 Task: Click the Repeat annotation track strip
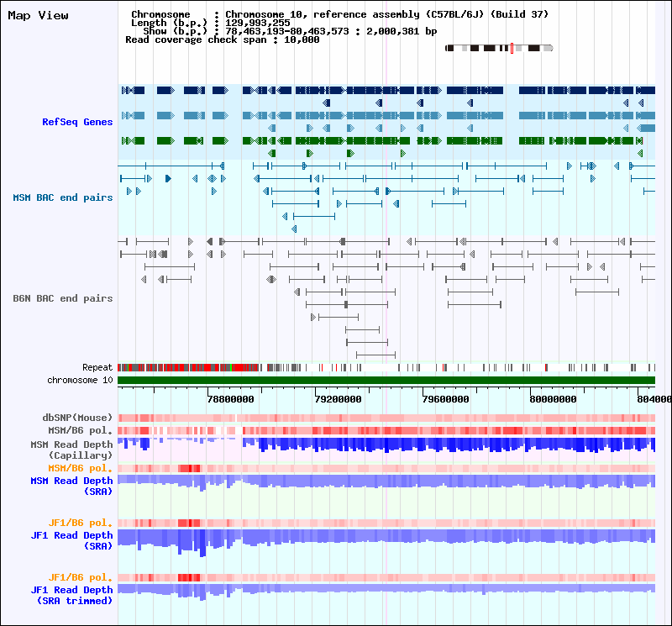(x=386, y=367)
